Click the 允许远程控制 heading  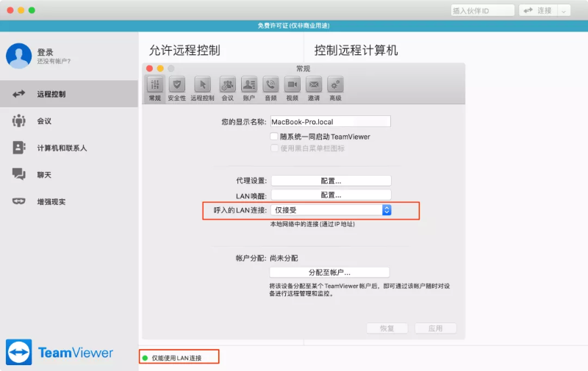click(184, 50)
